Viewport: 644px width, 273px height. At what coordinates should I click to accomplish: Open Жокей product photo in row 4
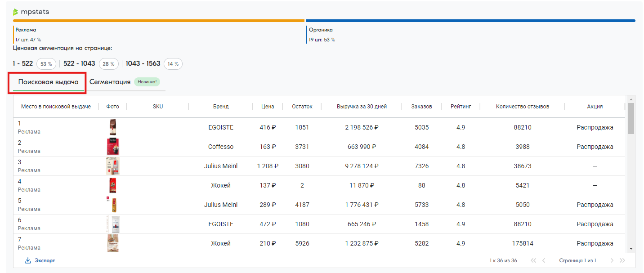tap(113, 185)
